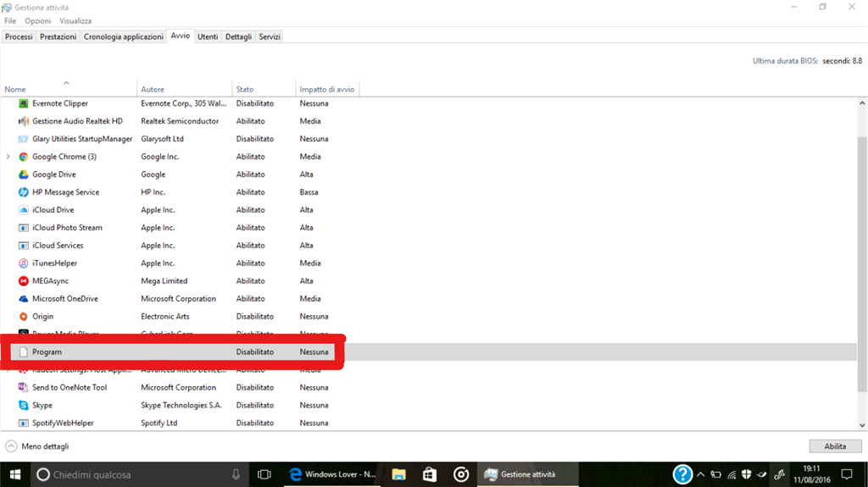Click the blank Program file icon
This screenshot has height=487, width=868.
click(x=23, y=352)
